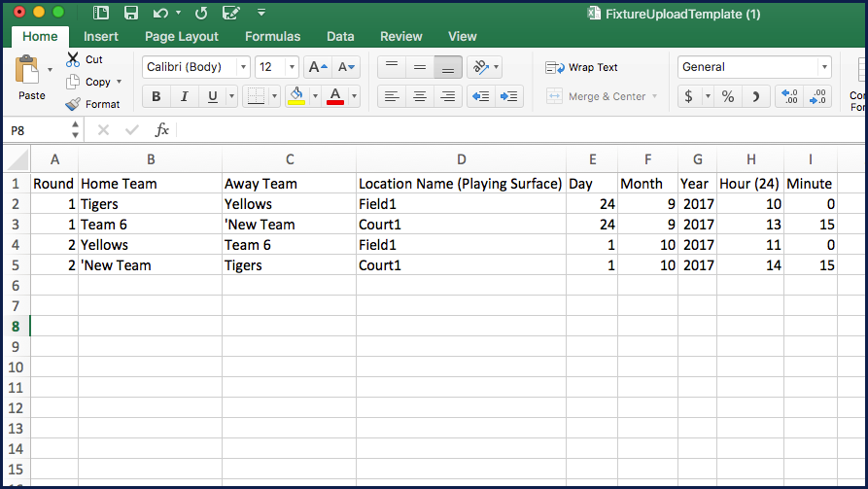868x489 pixels.
Task: Switch to the Formulas tab
Action: [x=272, y=37]
